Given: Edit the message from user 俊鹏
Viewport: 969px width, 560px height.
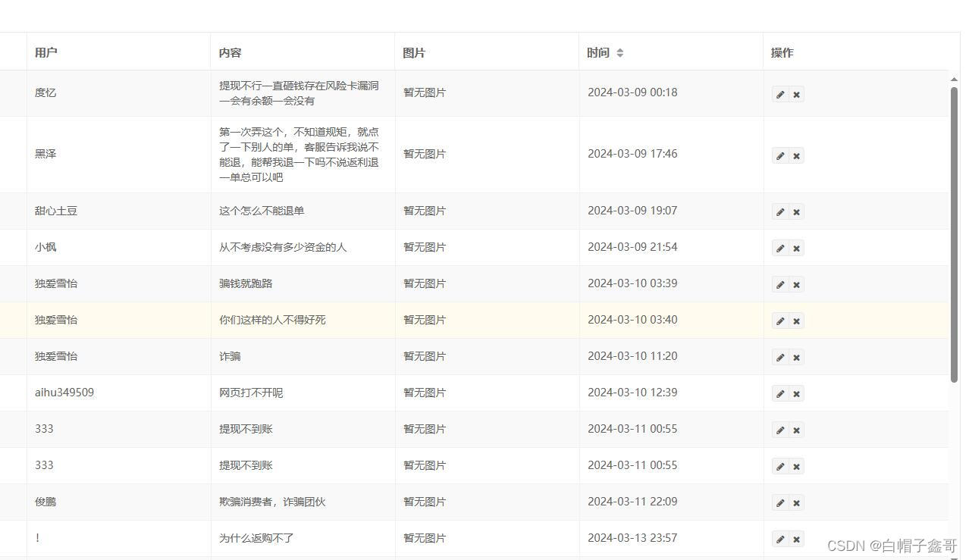Looking at the screenshot, I should point(780,503).
